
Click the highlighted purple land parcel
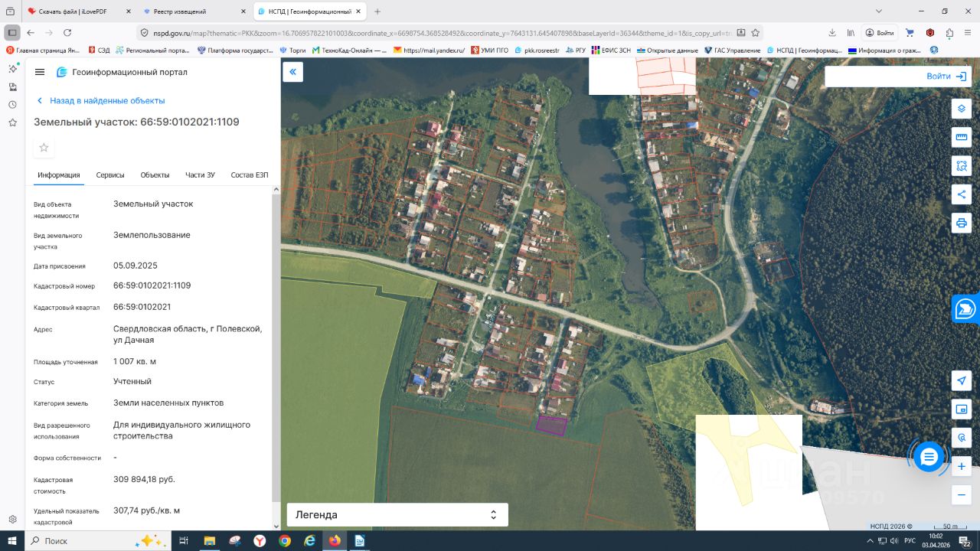[x=551, y=425]
